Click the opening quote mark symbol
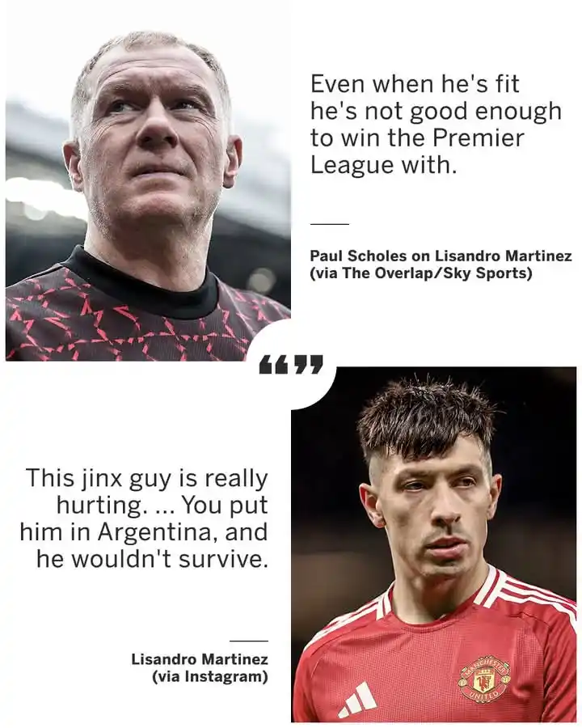Viewport: 582px width, 728px height. 274,365
